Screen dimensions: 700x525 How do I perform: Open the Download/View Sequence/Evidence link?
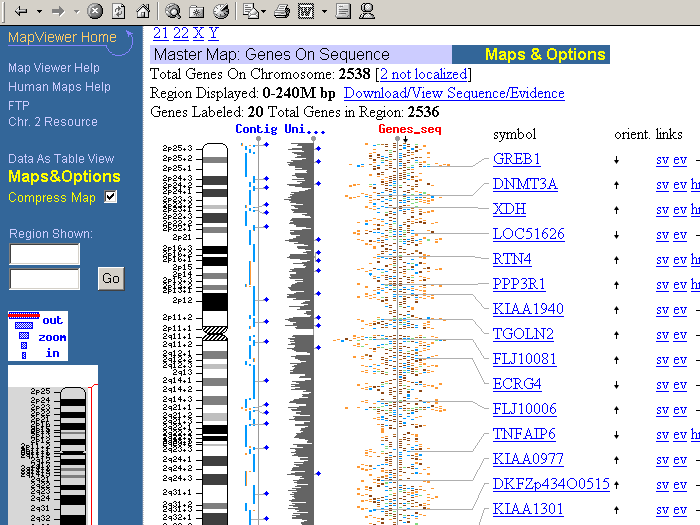[x=454, y=93]
